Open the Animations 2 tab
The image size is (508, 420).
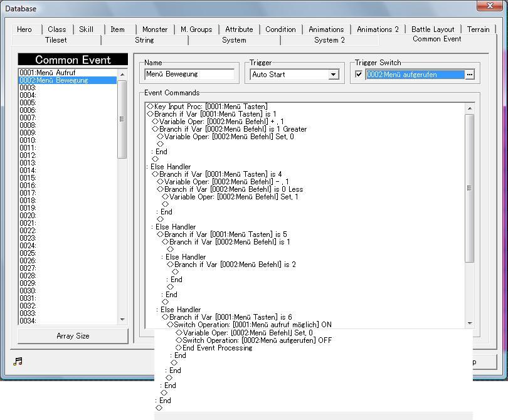coord(378,29)
